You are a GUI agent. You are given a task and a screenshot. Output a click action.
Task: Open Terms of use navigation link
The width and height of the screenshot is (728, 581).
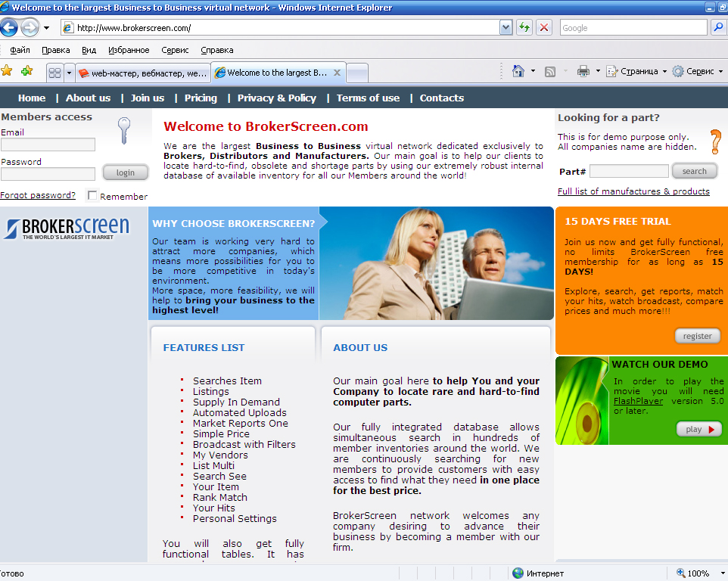pyautogui.click(x=369, y=98)
